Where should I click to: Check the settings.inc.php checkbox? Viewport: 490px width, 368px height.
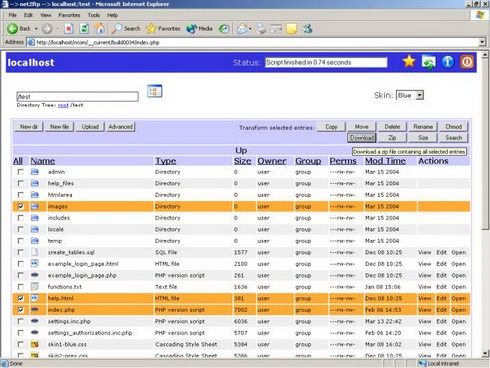tap(21, 321)
